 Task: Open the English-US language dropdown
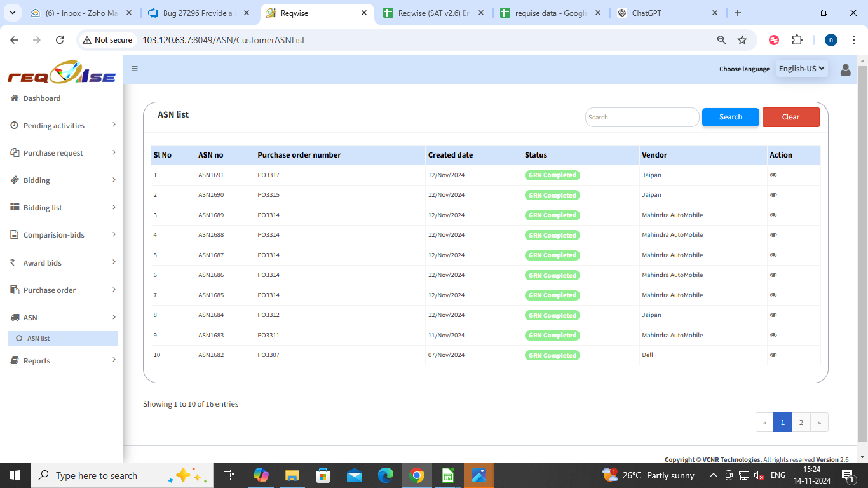point(802,69)
